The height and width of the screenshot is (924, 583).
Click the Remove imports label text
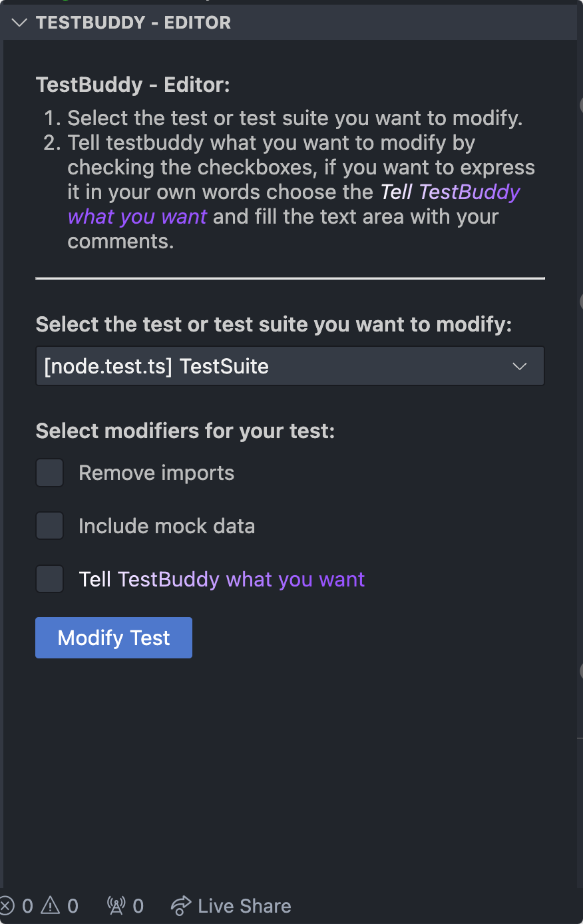pyautogui.click(x=156, y=473)
